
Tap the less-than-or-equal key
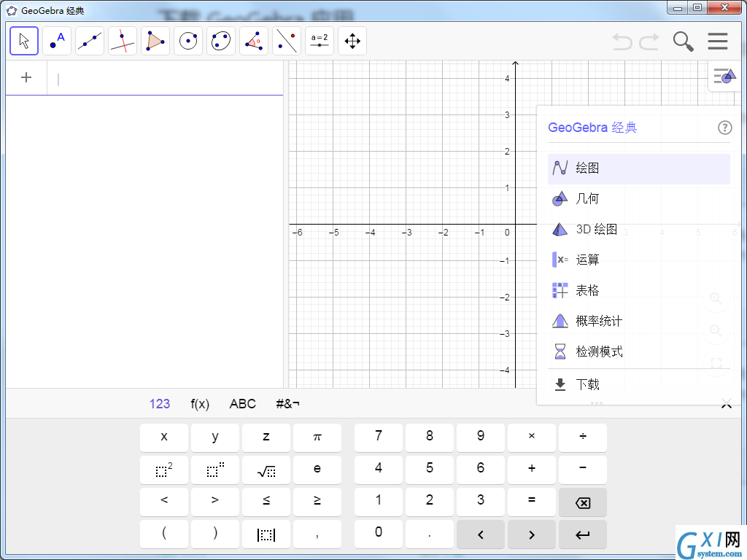(x=266, y=502)
